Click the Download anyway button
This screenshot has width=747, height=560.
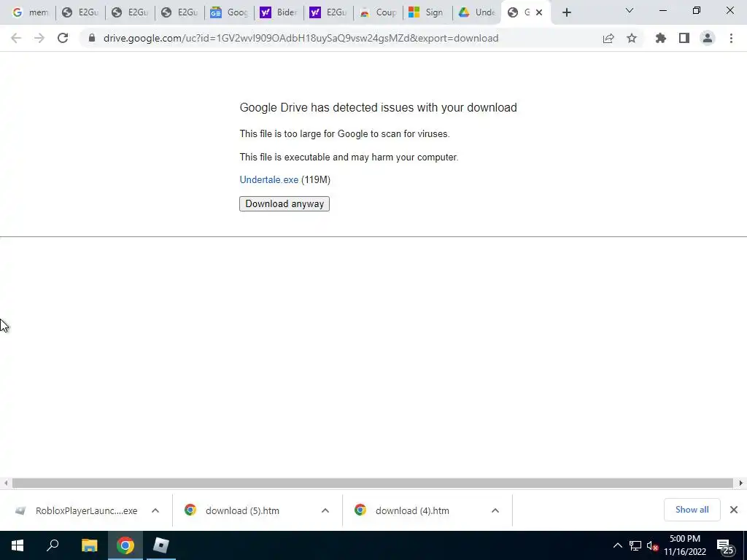coord(285,204)
